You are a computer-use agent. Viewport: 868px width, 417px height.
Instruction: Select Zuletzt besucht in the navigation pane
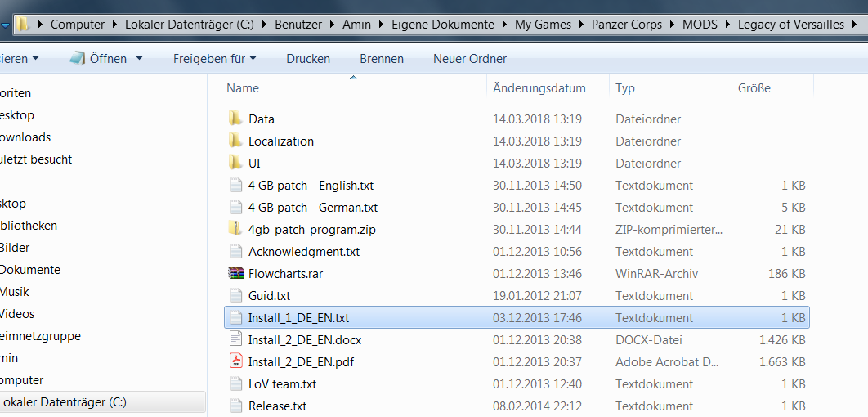(x=36, y=159)
